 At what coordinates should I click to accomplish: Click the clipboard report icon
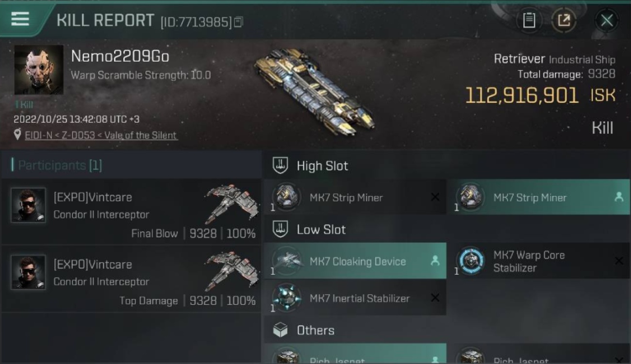(529, 20)
